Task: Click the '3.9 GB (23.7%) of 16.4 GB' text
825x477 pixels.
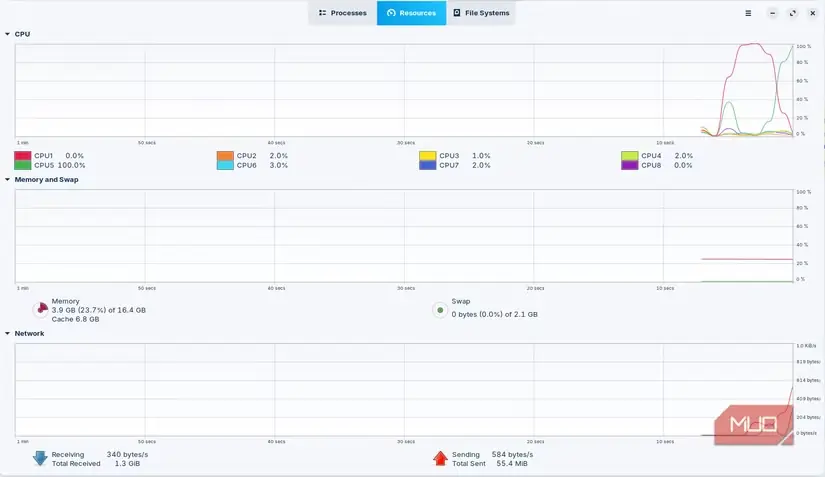Action: 99,310
